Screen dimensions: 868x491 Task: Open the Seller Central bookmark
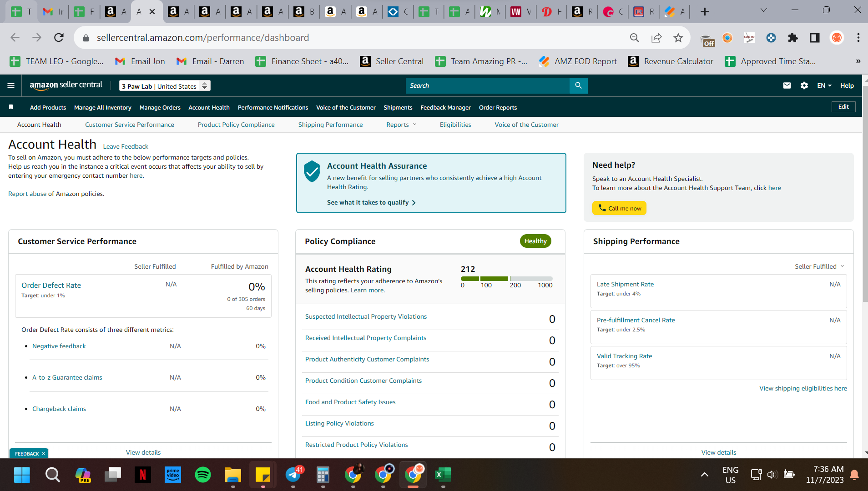coord(392,61)
